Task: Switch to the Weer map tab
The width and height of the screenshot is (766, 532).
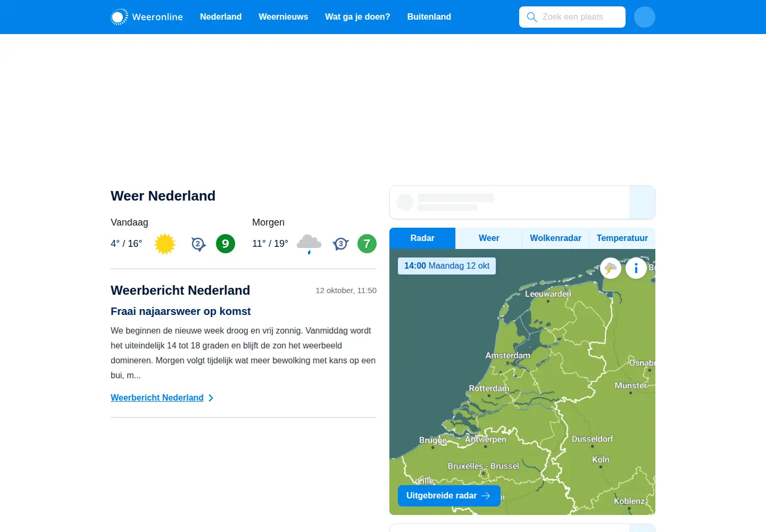Action: tap(489, 238)
